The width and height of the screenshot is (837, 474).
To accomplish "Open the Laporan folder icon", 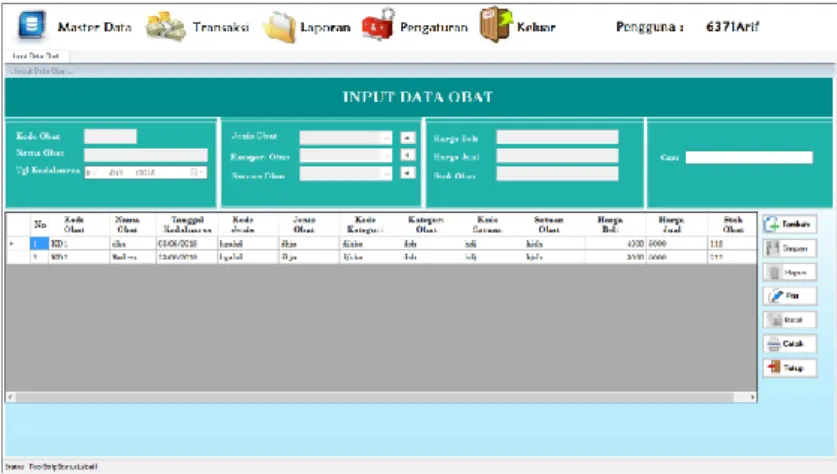I will [x=280, y=27].
